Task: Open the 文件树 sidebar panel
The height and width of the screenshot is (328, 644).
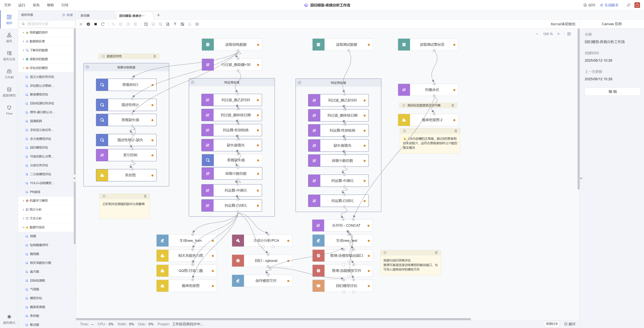Action: [9, 74]
